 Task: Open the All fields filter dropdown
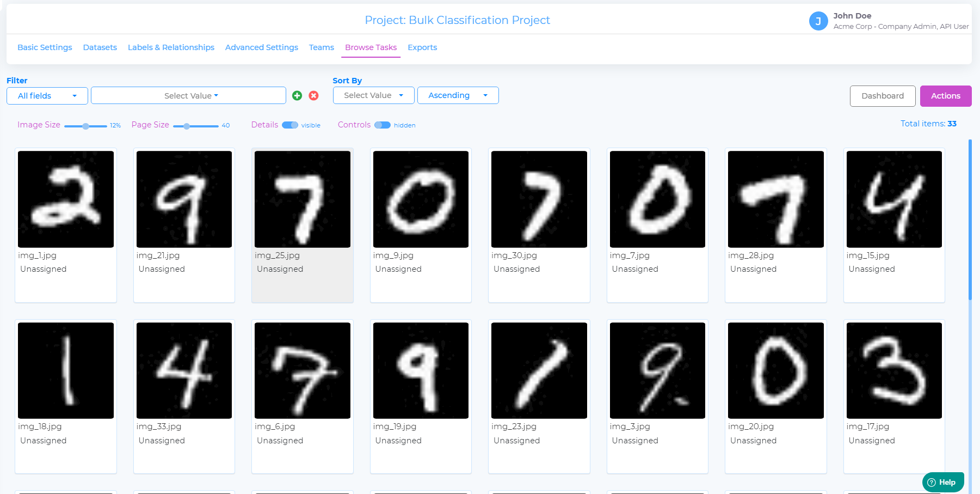(47, 96)
